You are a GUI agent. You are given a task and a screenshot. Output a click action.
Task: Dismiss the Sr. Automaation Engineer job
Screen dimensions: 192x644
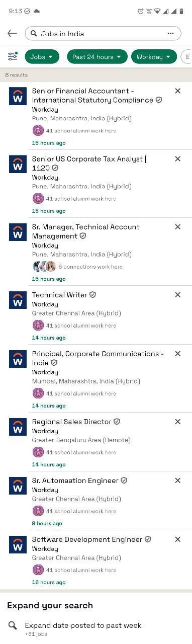click(x=177, y=480)
